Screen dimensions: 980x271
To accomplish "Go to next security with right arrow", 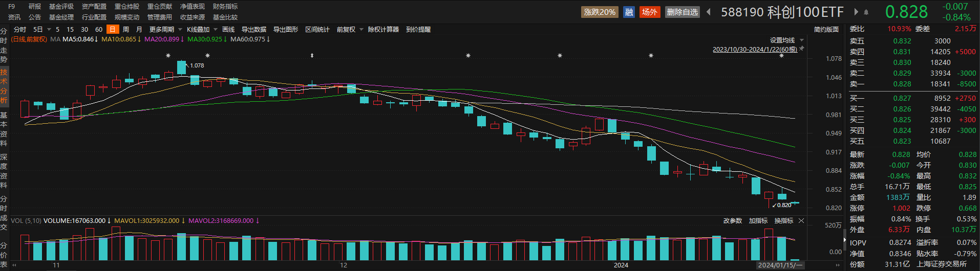I will tap(856, 12).
